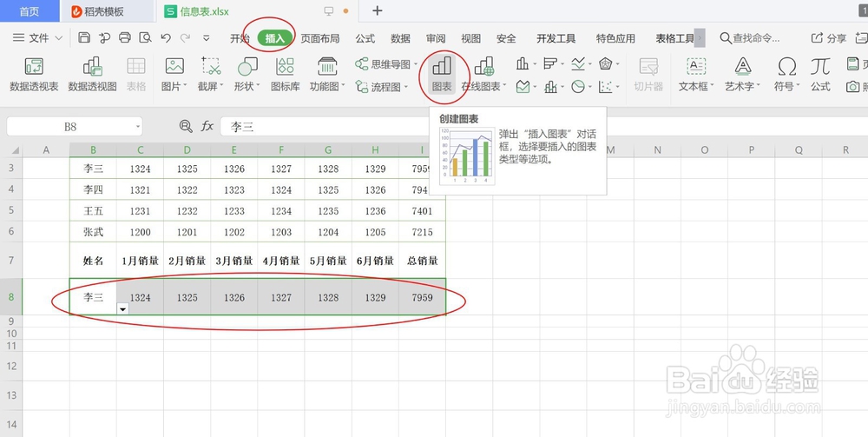
Task: Insert an equation (公式) with pi icon
Action: (820, 74)
